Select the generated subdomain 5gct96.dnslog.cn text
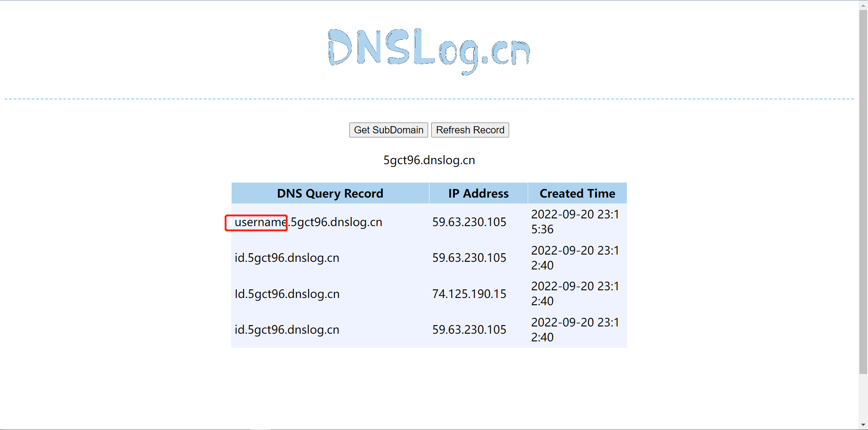The height and width of the screenshot is (430, 868). [x=429, y=160]
